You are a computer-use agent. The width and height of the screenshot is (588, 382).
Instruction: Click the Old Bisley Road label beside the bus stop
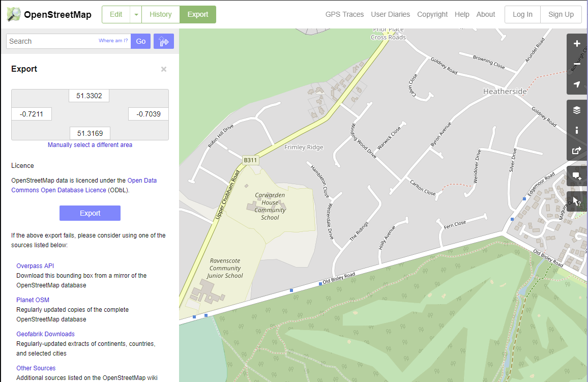point(339,278)
